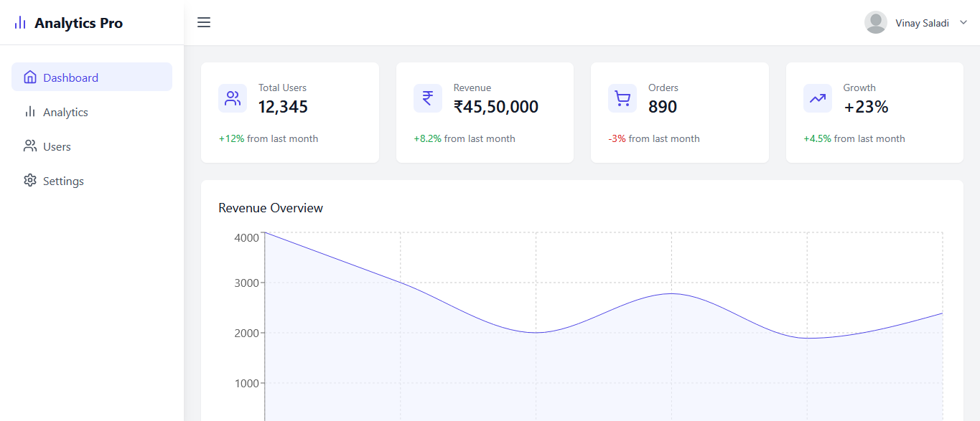The height and width of the screenshot is (421, 980).
Task: Click the Growth +23% stat value
Action: (x=867, y=106)
